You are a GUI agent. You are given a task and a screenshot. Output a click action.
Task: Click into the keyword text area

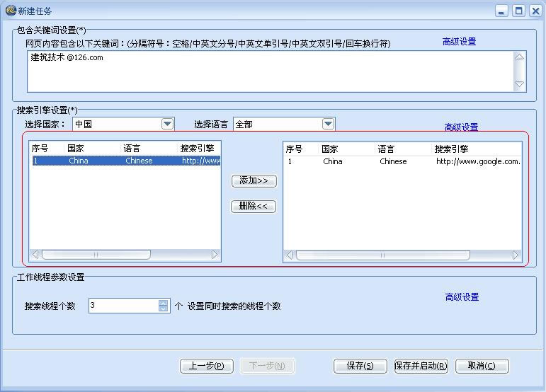(x=271, y=71)
